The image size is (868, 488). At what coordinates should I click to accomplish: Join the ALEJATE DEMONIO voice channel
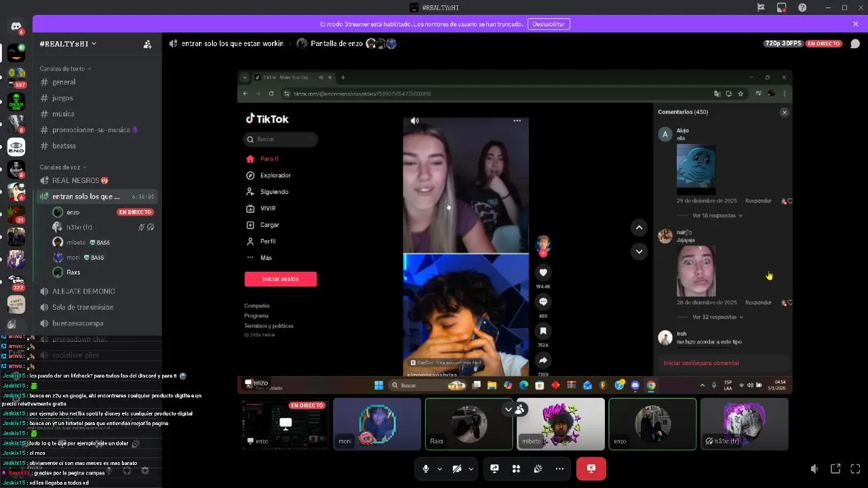click(97, 291)
